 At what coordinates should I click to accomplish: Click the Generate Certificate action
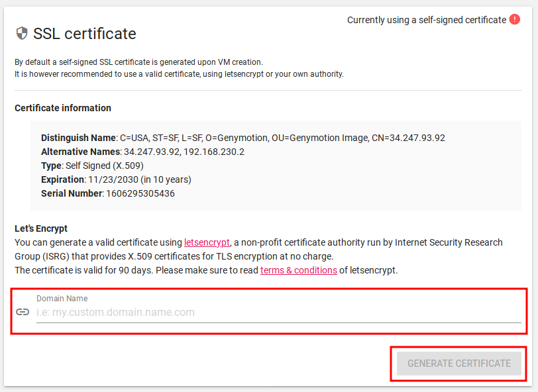(458, 364)
